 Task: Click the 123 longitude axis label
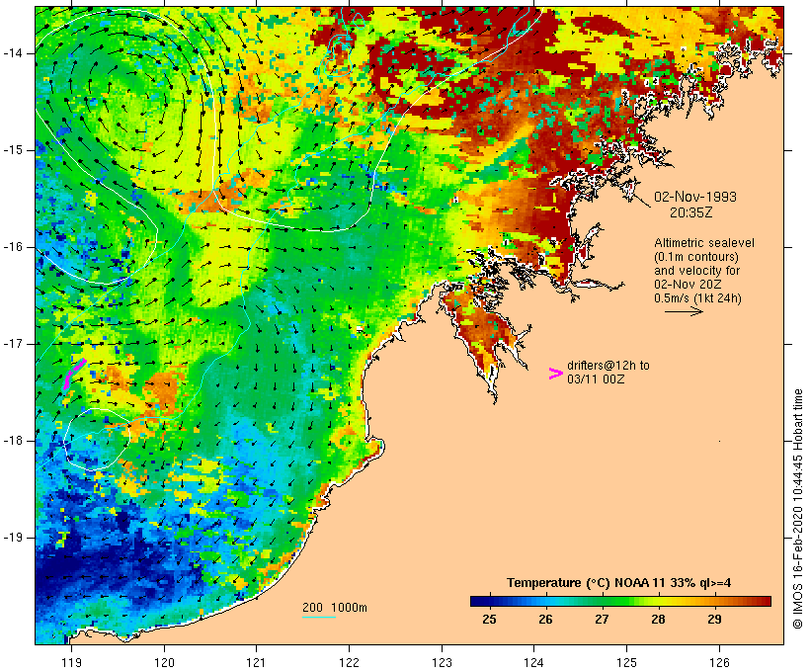(442, 662)
